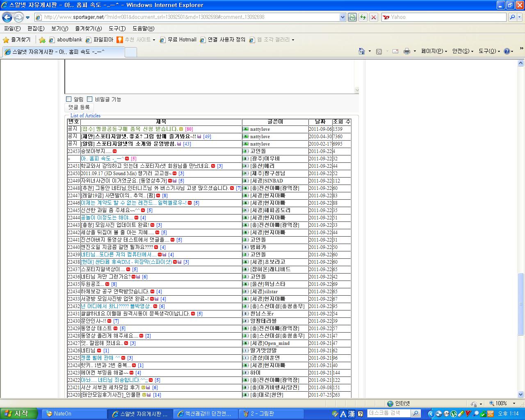The width and height of the screenshot is (525, 420).
Task: Click author name '범퍼카'
Action: [x=258, y=247]
